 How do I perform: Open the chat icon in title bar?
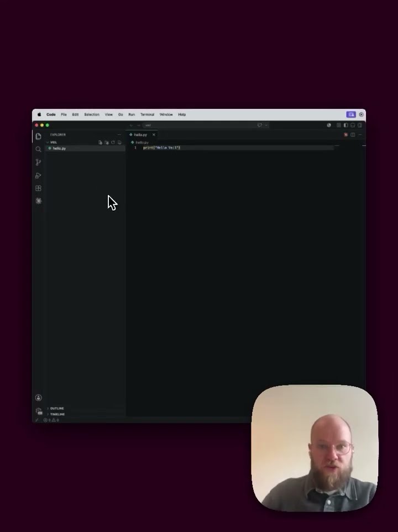[x=259, y=125]
